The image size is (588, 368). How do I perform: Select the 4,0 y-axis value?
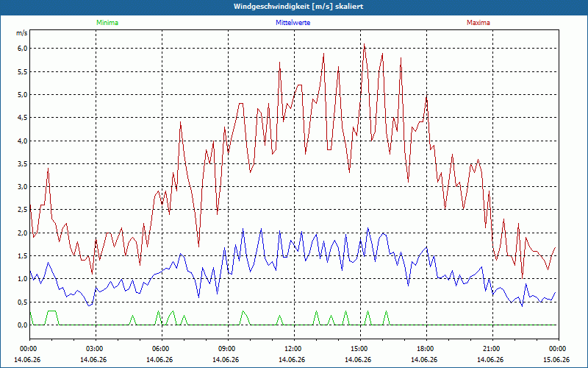coord(23,141)
